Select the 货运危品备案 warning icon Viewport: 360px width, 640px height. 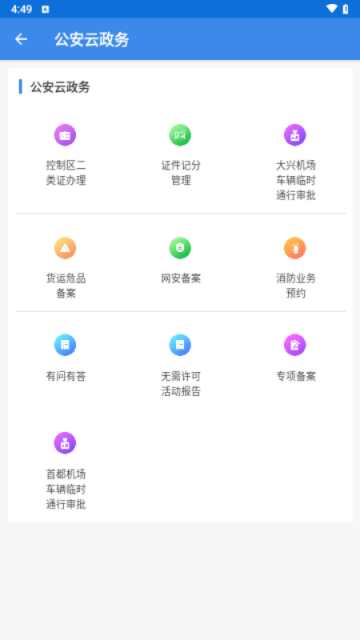[65, 248]
